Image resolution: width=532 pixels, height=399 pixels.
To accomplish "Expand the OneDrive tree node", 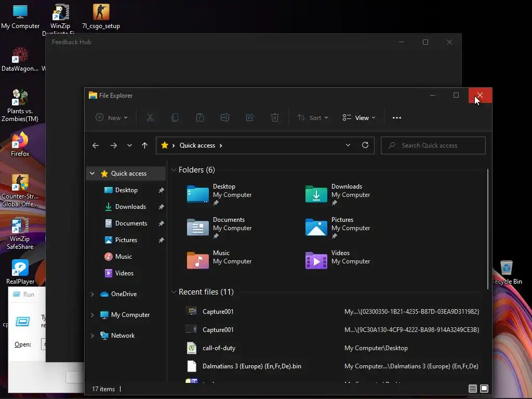I will click(92, 294).
